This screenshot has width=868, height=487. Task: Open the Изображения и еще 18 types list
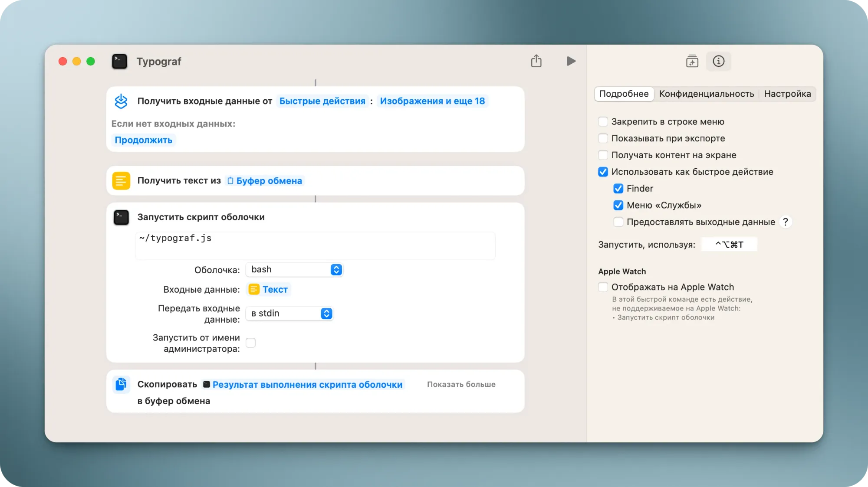(432, 101)
